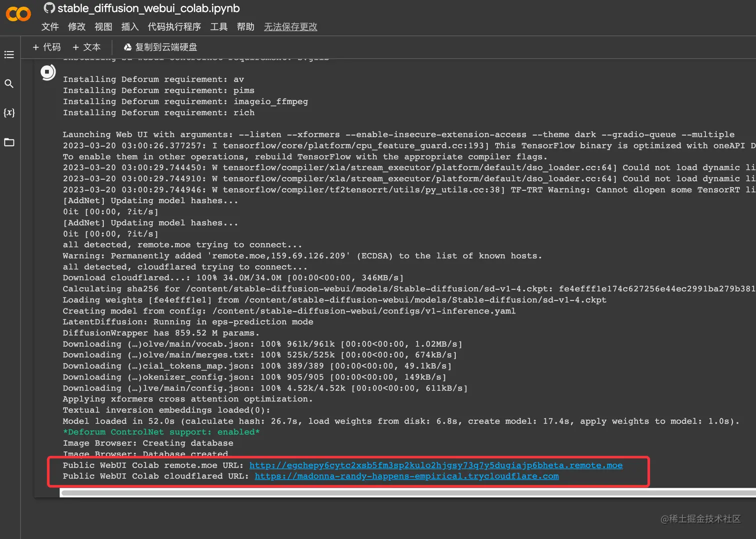Add a code cell with + 代码
The width and height of the screenshot is (756, 539).
[46, 47]
